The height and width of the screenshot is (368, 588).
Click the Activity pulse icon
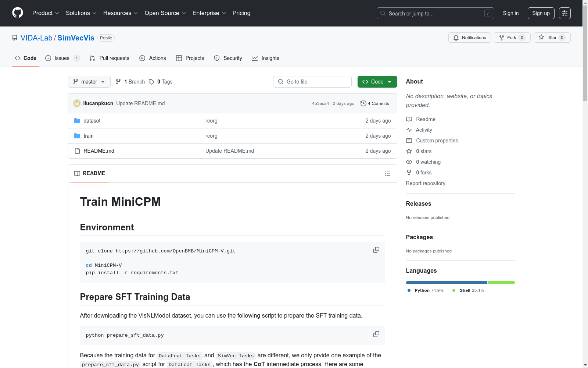click(409, 130)
